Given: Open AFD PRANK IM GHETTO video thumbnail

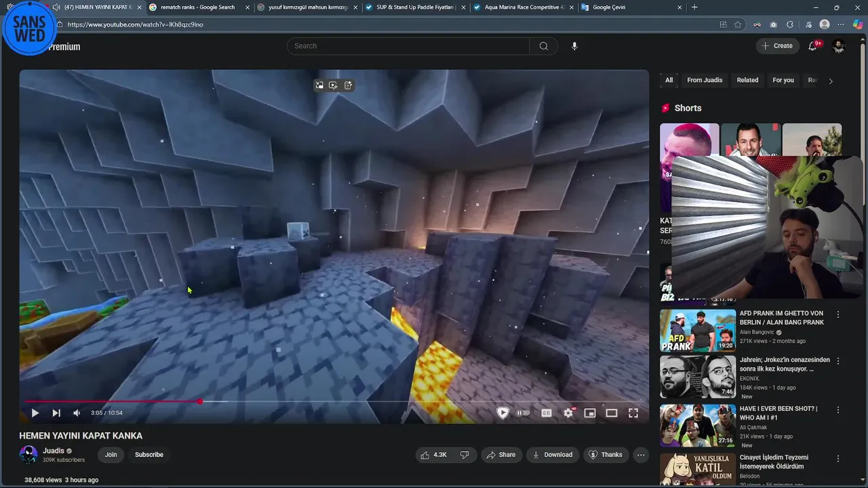Looking at the screenshot, I should click(698, 330).
